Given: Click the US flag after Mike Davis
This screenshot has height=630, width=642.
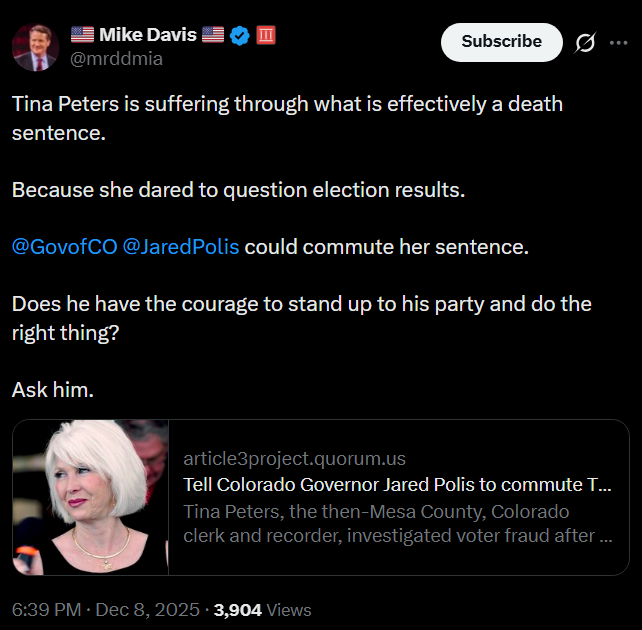Looking at the screenshot, I should 213,36.
